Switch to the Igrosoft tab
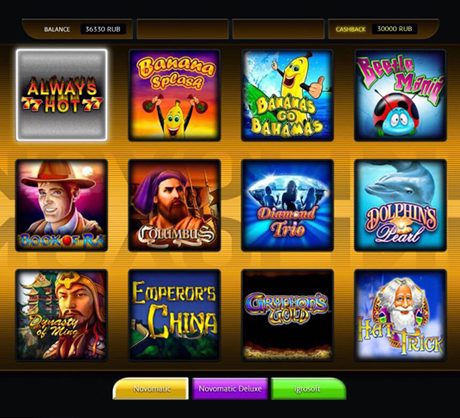Viewport: 460px width, 418px height. pos(309,389)
